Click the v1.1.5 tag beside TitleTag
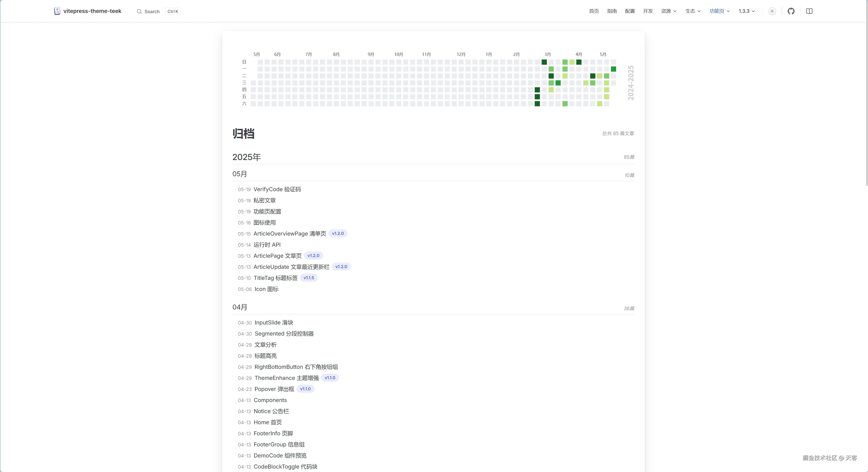868x472 pixels. pyautogui.click(x=308, y=278)
